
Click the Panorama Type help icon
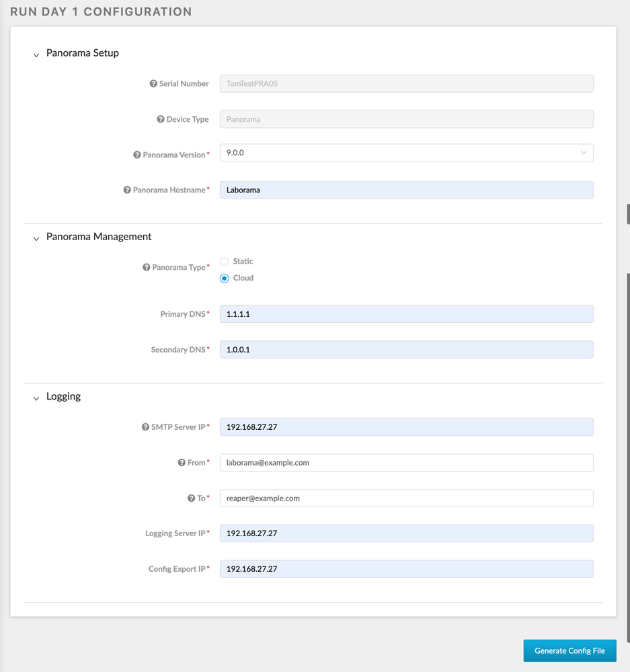coord(147,268)
